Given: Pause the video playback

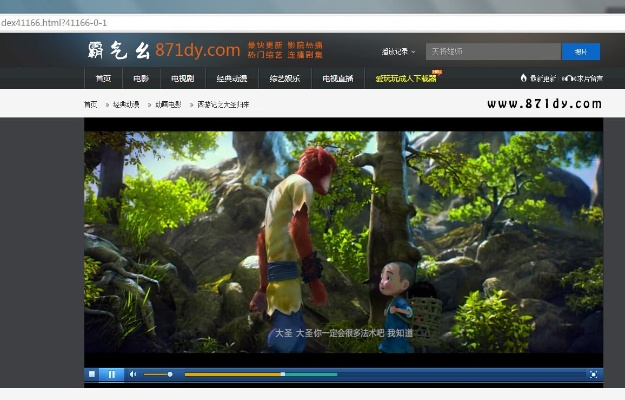Looking at the screenshot, I should (x=111, y=374).
